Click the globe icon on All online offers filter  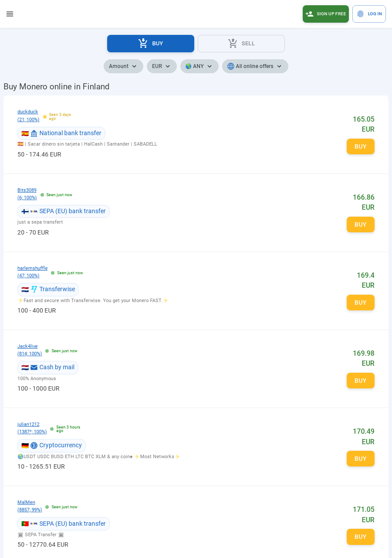231,66
